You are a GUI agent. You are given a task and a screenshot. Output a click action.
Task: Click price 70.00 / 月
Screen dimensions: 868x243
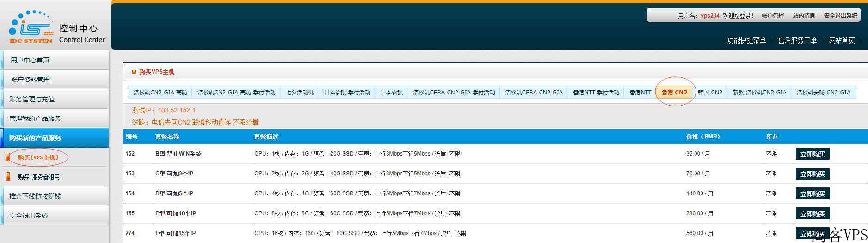(x=698, y=174)
